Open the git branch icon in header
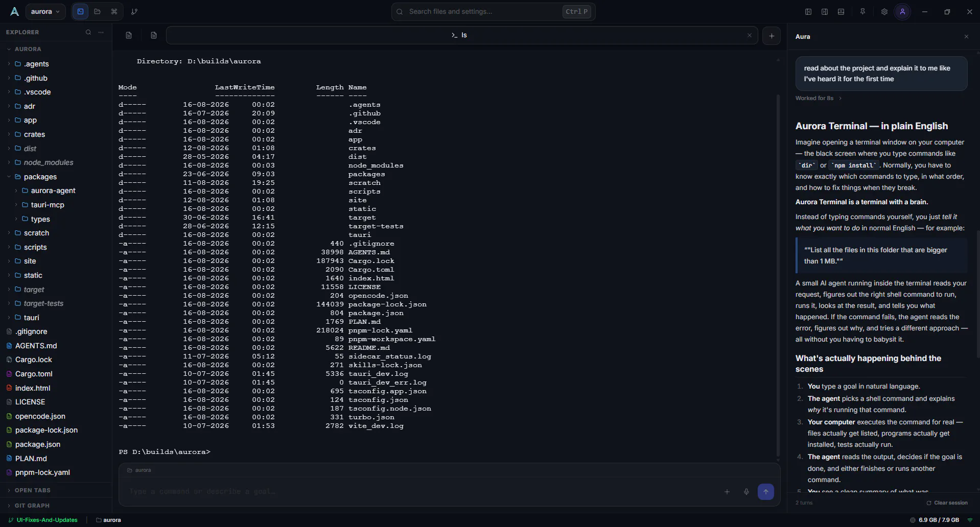The image size is (980, 527). [134, 11]
